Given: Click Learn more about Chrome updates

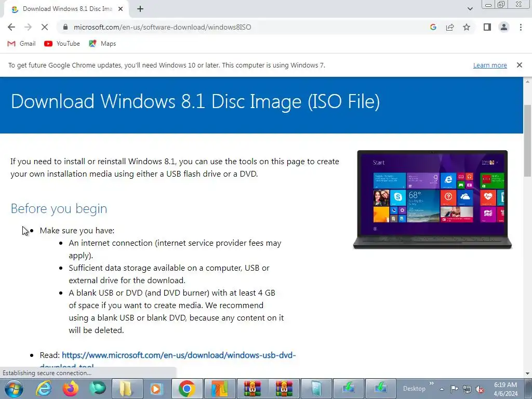Looking at the screenshot, I should (490, 65).
